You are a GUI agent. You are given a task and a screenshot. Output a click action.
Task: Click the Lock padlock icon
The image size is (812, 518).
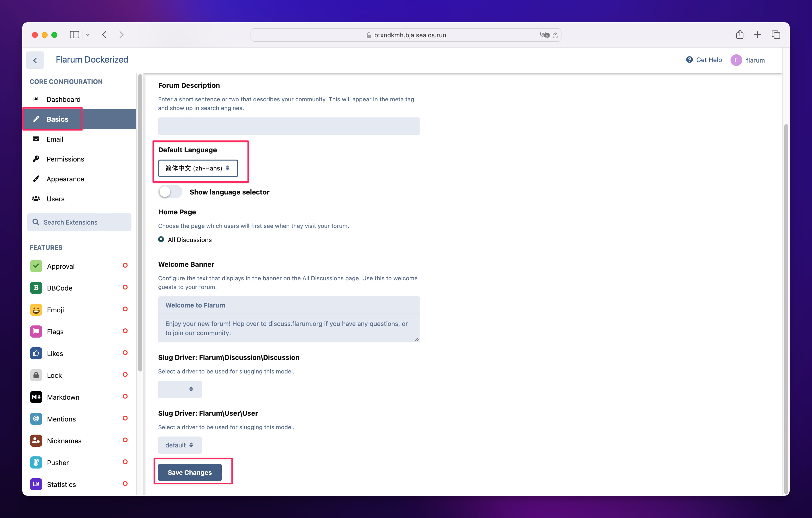pos(36,375)
